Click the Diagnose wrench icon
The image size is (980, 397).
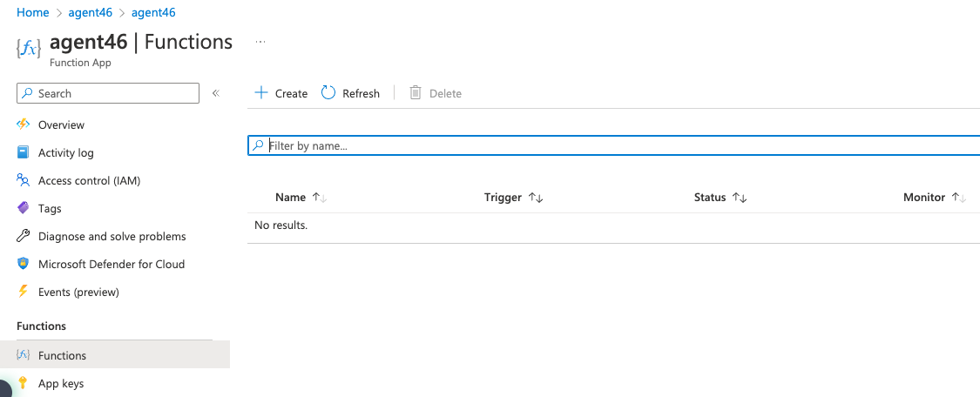pyautogui.click(x=24, y=236)
